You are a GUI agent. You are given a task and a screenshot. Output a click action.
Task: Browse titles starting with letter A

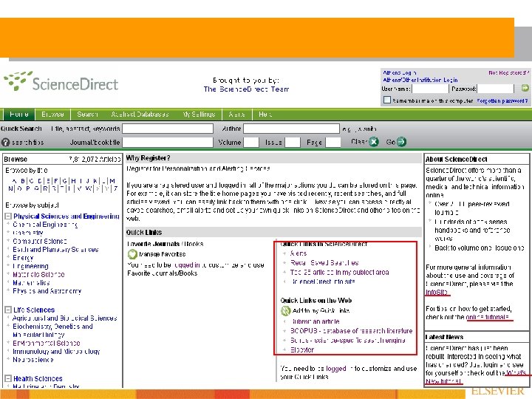pyautogui.click(x=14, y=181)
